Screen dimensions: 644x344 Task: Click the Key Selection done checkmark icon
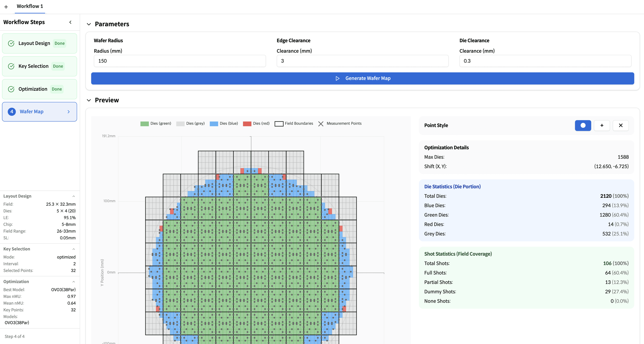11,66
